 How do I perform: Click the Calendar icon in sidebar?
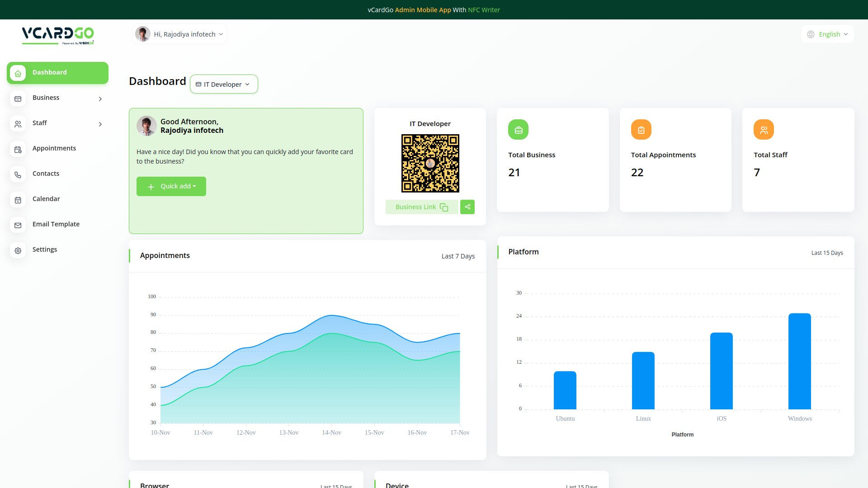point(18,200)
